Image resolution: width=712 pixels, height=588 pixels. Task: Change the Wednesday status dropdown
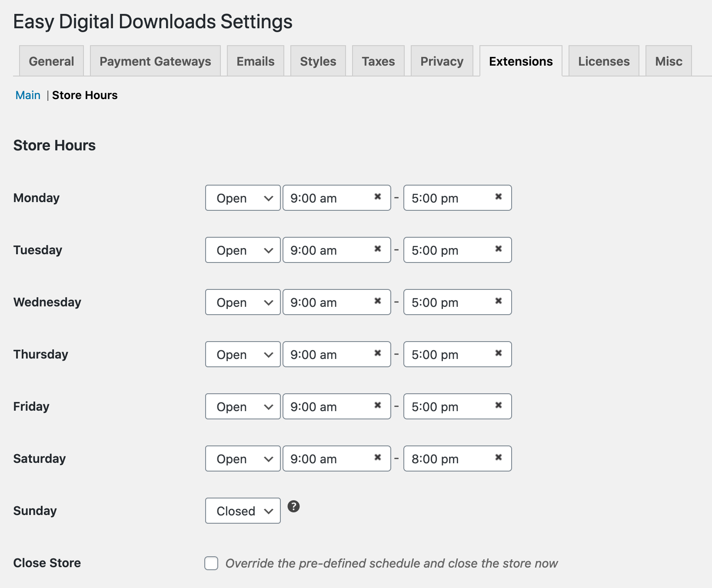pos(243,302)
